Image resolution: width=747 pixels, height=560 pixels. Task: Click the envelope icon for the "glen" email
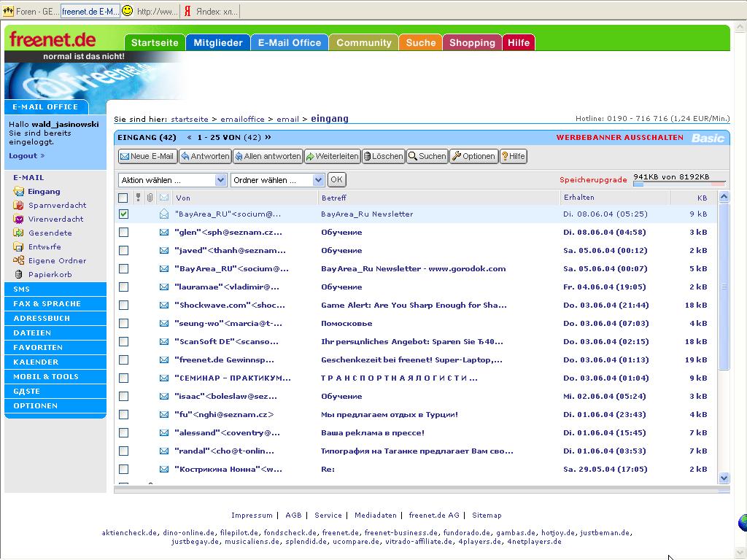tap(164, 233)
